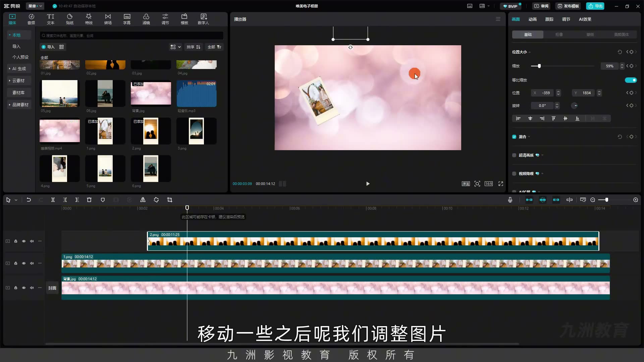Open the 音频 audio panel
This screenshot has height=362, width=644.
tap(31, 19)
